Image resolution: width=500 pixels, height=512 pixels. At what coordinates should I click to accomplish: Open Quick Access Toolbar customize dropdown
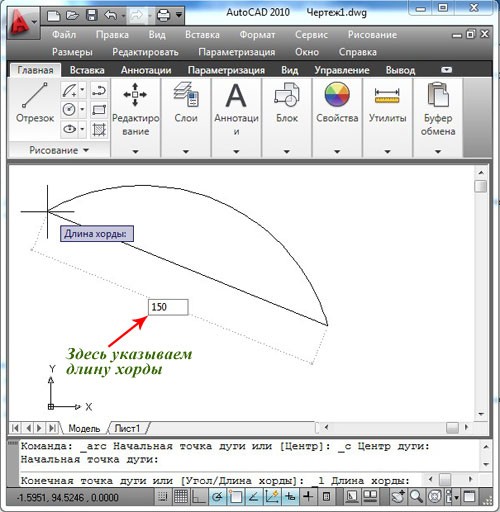point(179,15)
